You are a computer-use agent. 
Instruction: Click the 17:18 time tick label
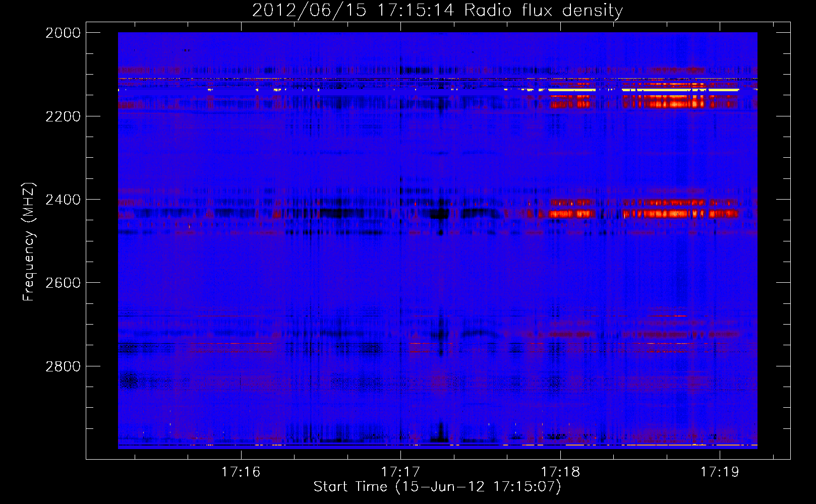pyautogui.click(x=560, y=472)
